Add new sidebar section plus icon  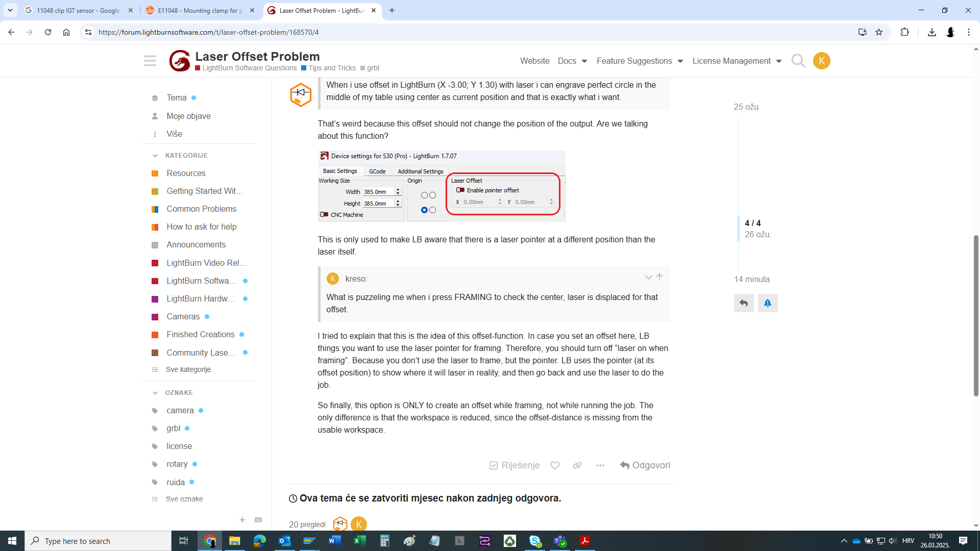click(242, 520)
